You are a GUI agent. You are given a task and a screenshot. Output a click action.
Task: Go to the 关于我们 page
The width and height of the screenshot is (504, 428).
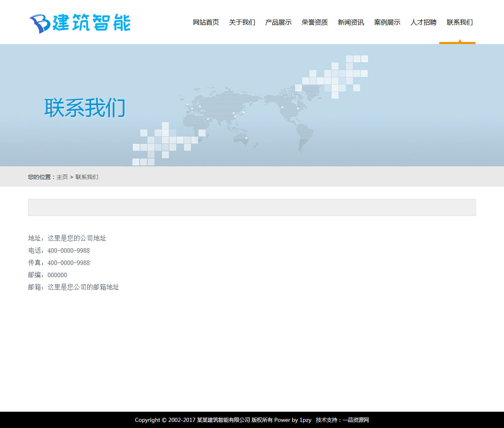[x=242, y=22]
